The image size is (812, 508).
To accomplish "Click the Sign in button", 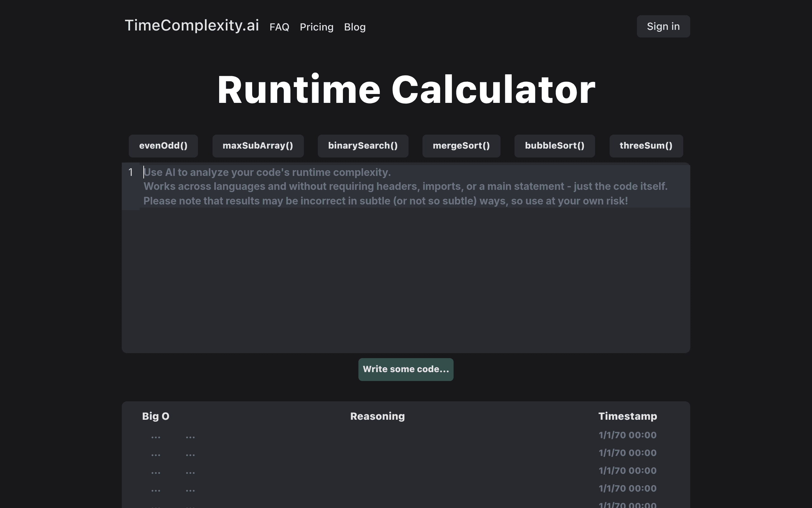I will [663, 26].
